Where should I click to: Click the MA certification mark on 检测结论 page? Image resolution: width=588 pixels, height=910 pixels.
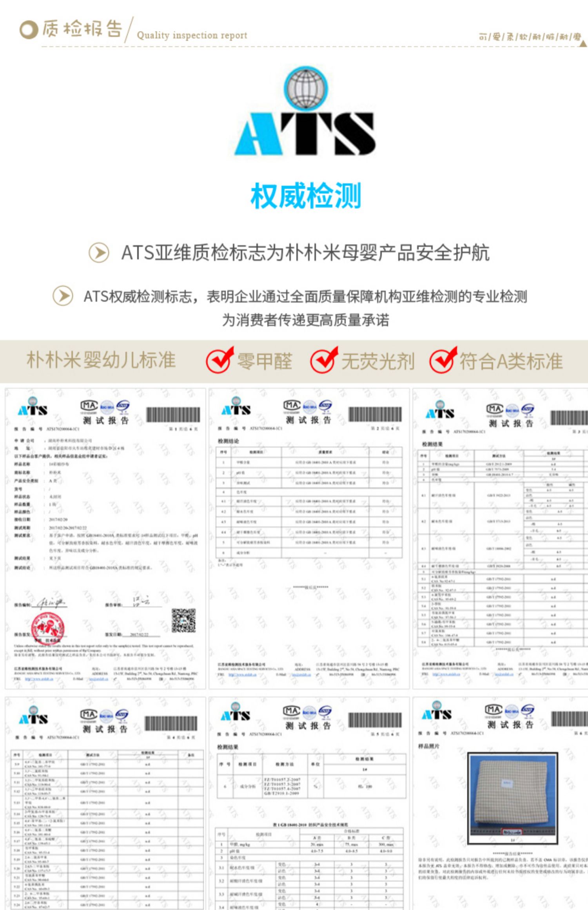[292, 406]
